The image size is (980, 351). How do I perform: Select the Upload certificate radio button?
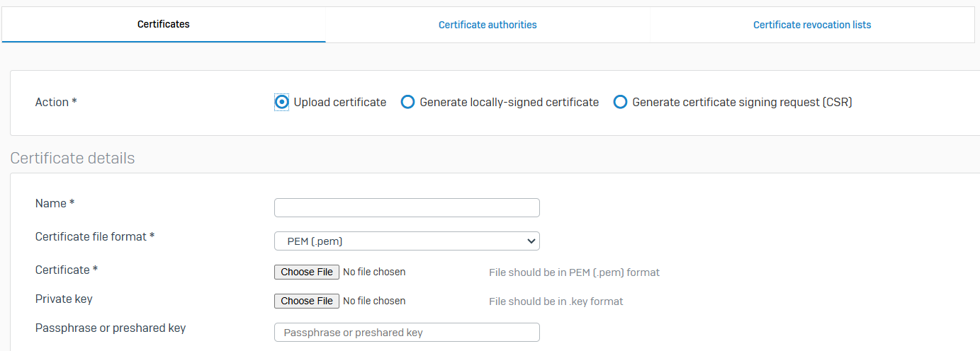click(x=282, y=102)
